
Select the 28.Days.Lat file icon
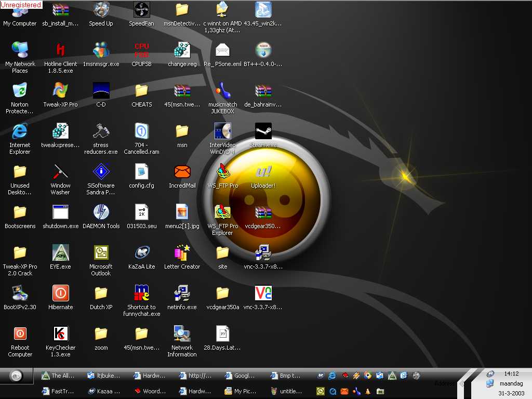[x=222, y=334]
